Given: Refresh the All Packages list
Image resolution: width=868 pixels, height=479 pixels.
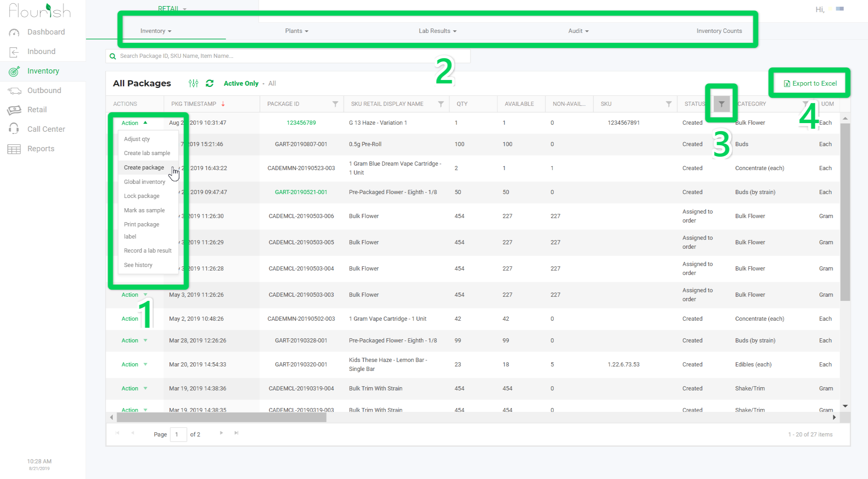Looking at the screenshot, I should coord(210,83).
